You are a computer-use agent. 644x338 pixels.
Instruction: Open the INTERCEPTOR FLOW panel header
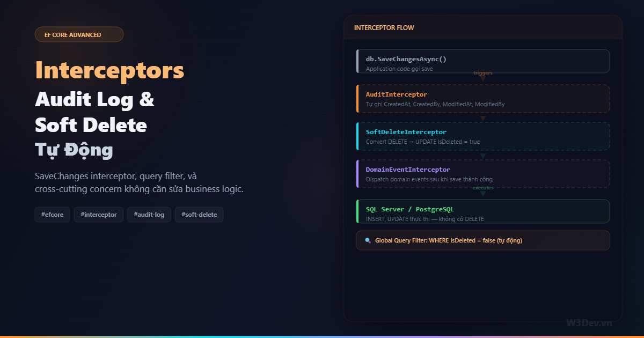384,27
